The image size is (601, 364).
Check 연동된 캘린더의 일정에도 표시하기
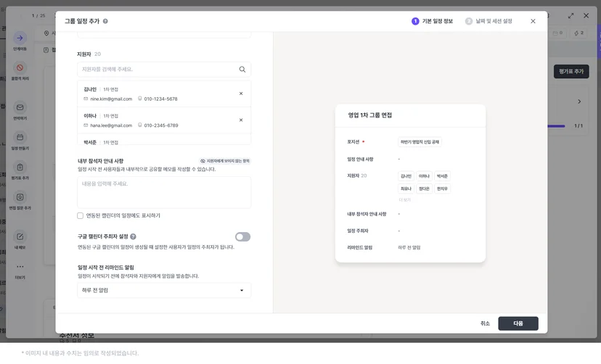(x=80, y=215)
